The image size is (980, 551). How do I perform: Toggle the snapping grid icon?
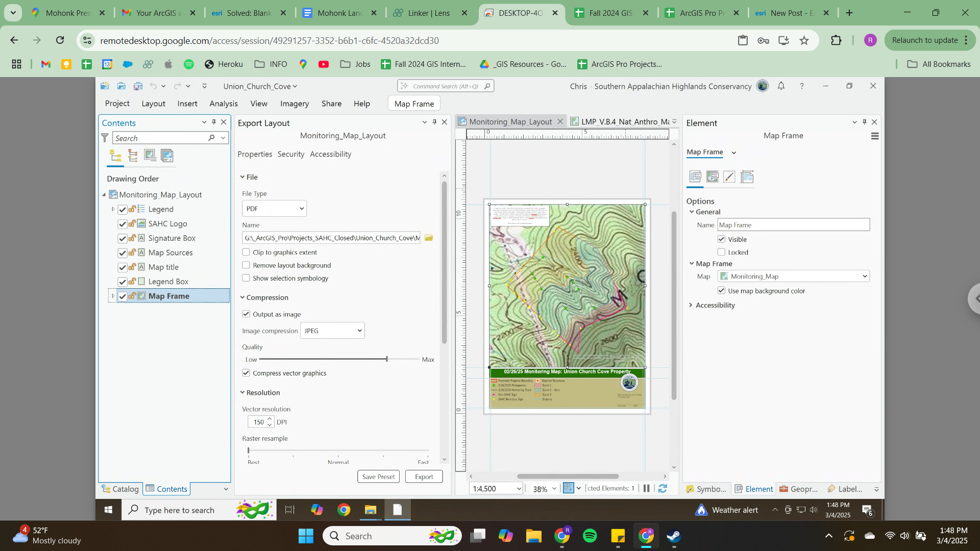pos(569,488)
